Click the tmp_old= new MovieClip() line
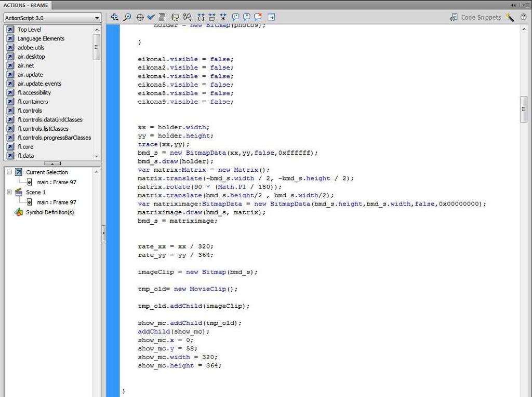Image resolution: width=532 pixels, height=397 pixels. tap(188, 289)
